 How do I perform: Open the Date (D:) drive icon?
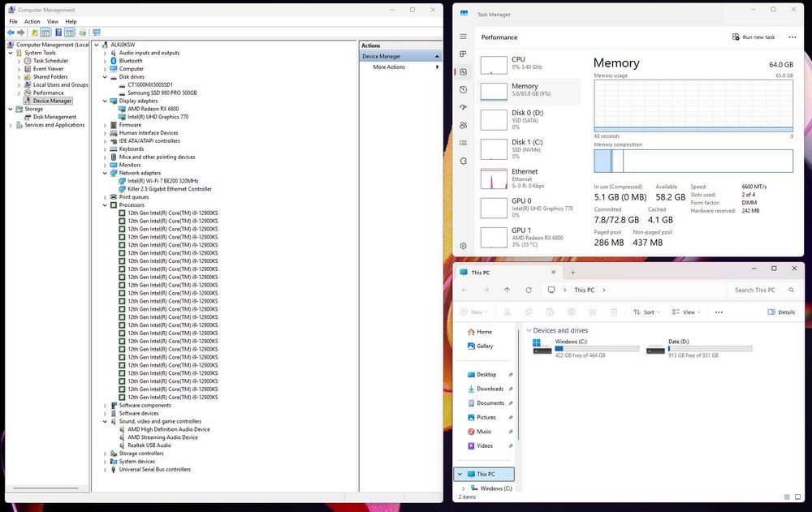(x=655, y=349)
